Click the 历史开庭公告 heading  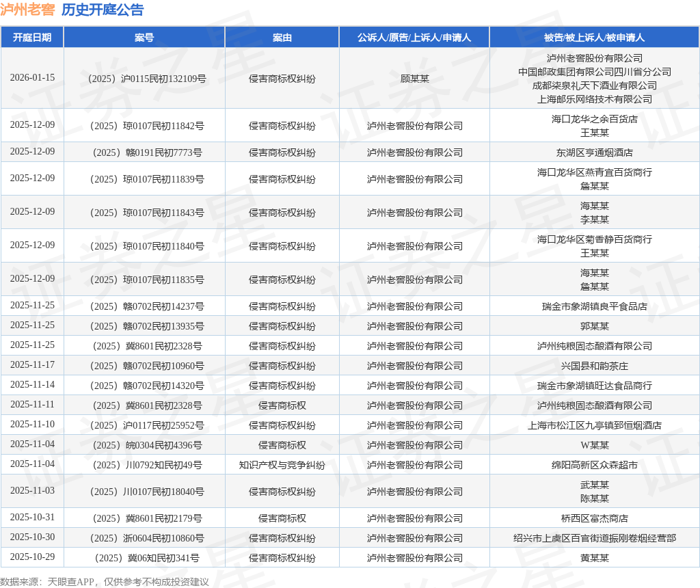click(x=103, y=10)
